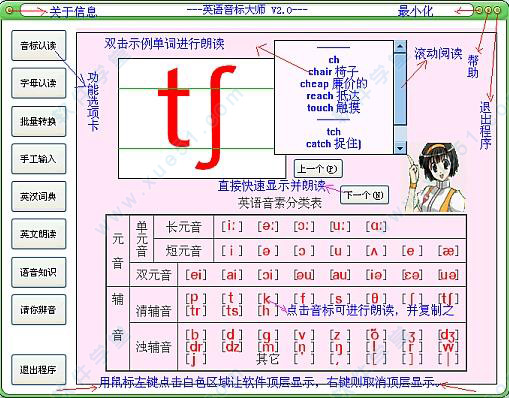Image resolution: width=509 pixels, height=398 pixels.
Task: Click the help circle icon in title bar
Action: 488,10
